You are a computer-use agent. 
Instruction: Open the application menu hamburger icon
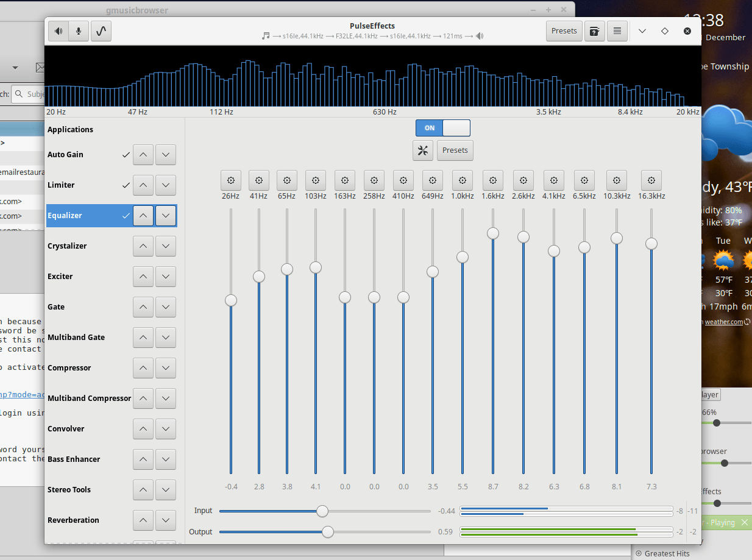pyautogui.click(x=617, y=30)
